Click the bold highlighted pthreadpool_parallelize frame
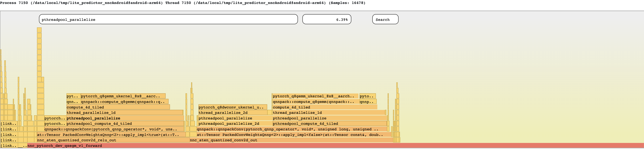 pyautogui.click(x=125, y=118)
